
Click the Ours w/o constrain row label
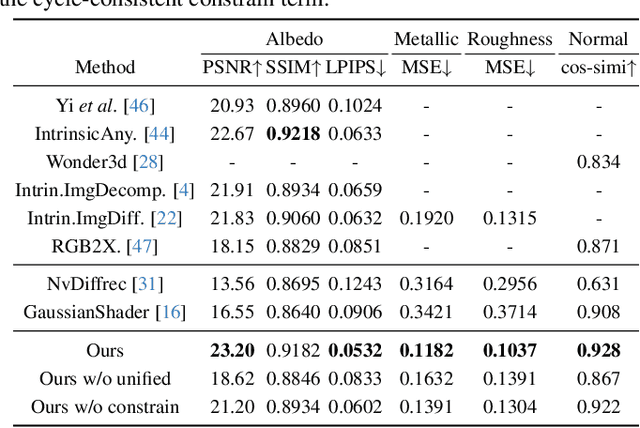point(105,406)
